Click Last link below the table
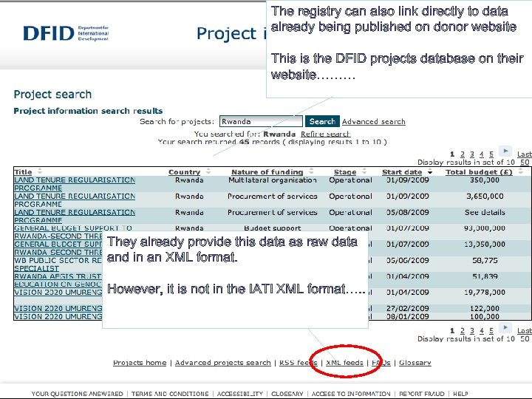 click(x=524, y=330)
